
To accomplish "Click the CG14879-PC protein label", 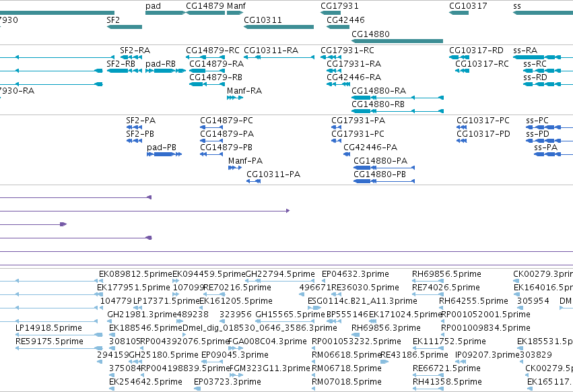I will 226,121.
